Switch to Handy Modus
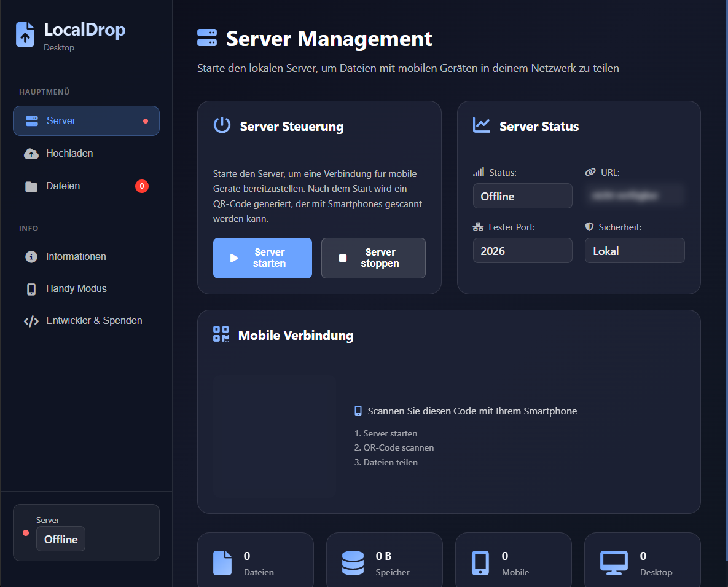728x587 pixels. tap(76, 289)
